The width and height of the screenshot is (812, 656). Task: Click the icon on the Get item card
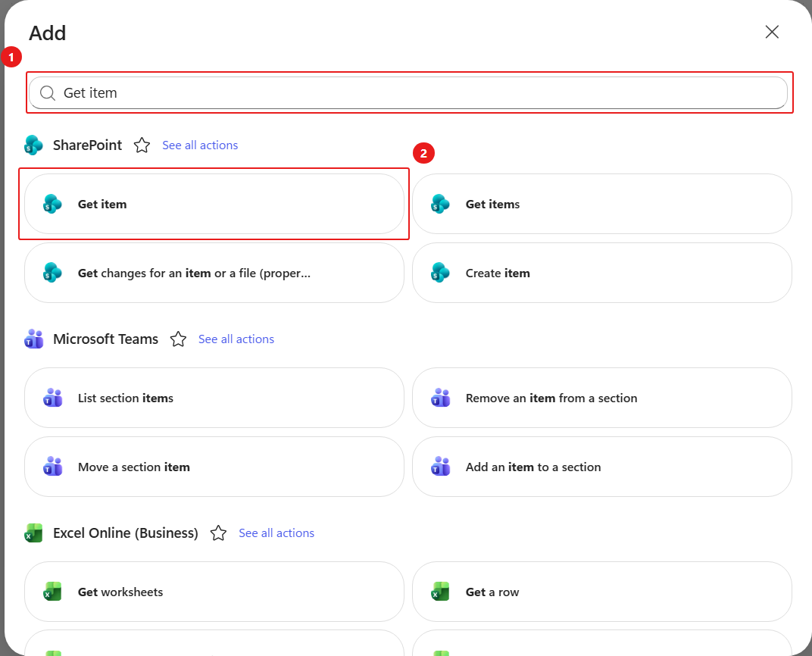tap(52, 204)
